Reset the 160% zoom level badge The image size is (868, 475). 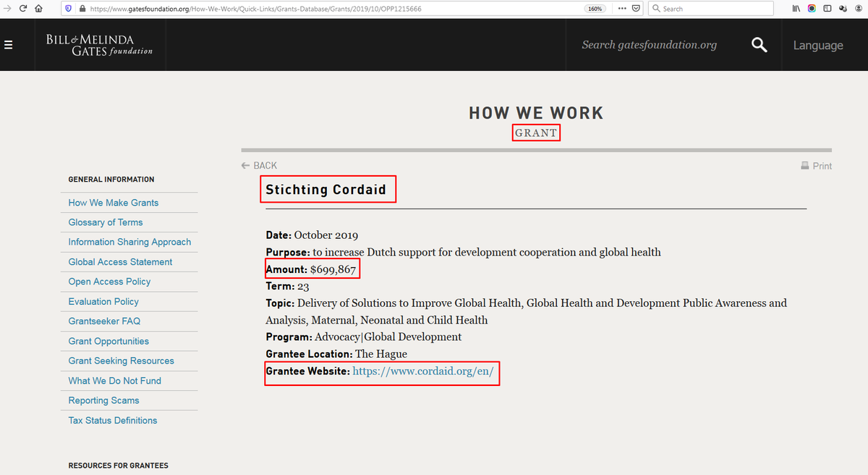595,9
